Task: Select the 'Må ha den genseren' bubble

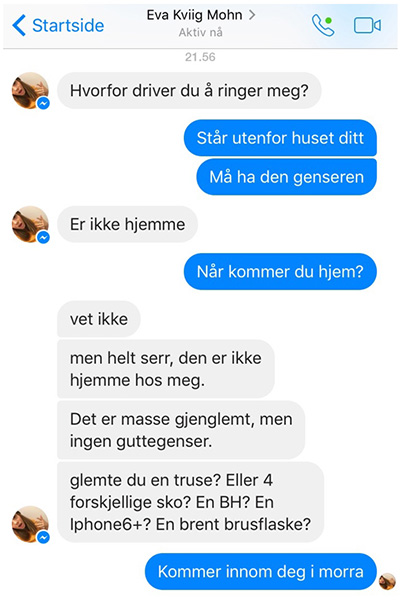Action: click(x=286, y=177)
